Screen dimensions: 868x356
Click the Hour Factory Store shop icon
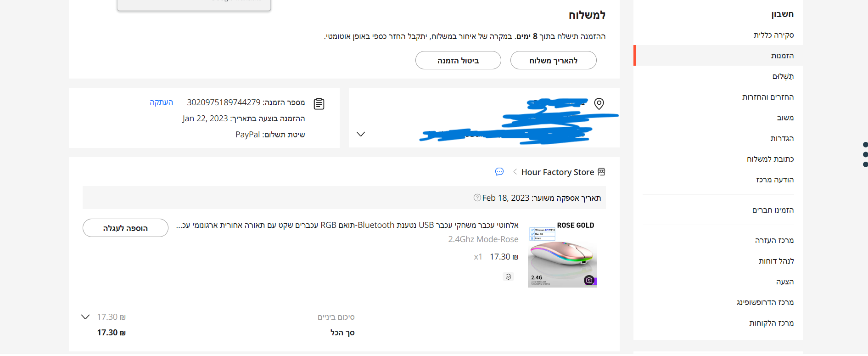pyautogui.click(x=601, y=172)
